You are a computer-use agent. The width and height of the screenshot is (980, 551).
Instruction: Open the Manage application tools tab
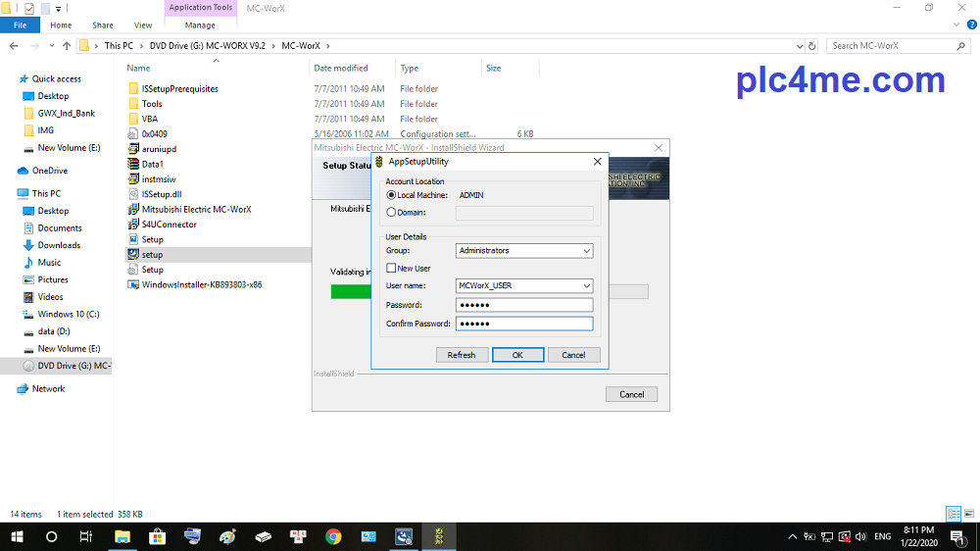click(x=200, y=25)
